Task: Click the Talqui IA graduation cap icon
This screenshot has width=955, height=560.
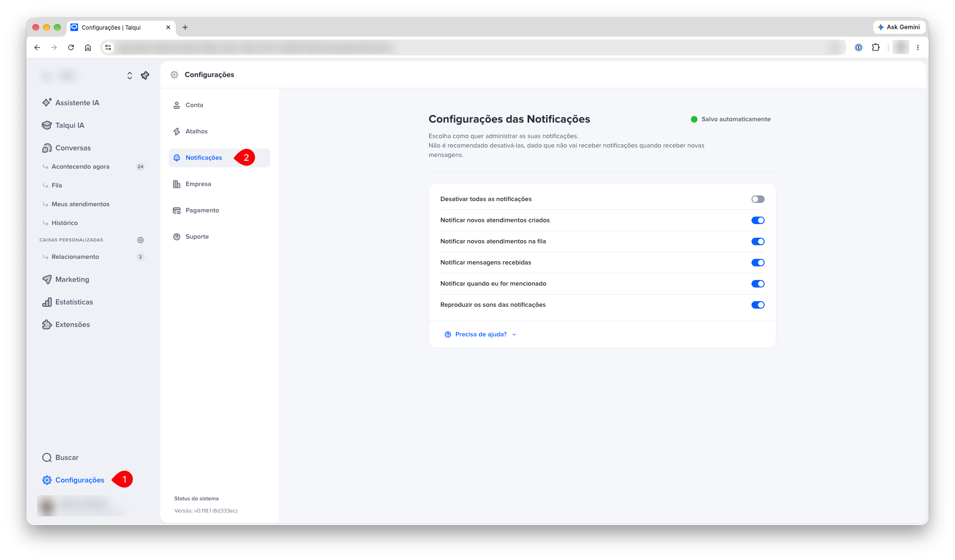Action: (x=47, y=125)
